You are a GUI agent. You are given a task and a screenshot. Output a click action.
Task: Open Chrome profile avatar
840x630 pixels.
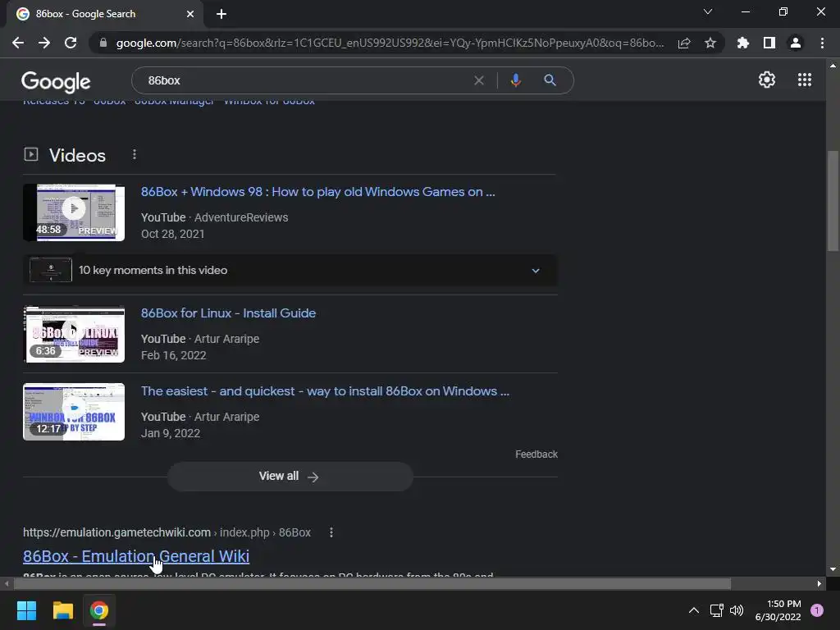pos(796,43)
